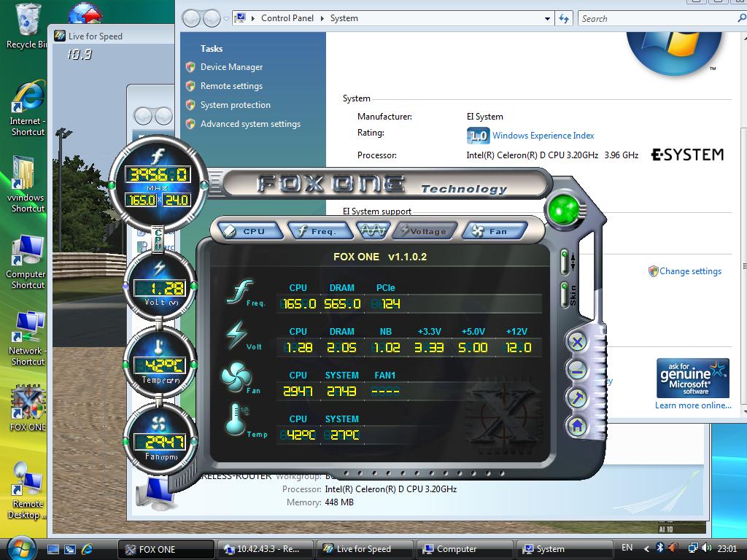Select the NB voltage value 1.02
Image resolution: width=747 pixels, height=560 pixels.
386,348
